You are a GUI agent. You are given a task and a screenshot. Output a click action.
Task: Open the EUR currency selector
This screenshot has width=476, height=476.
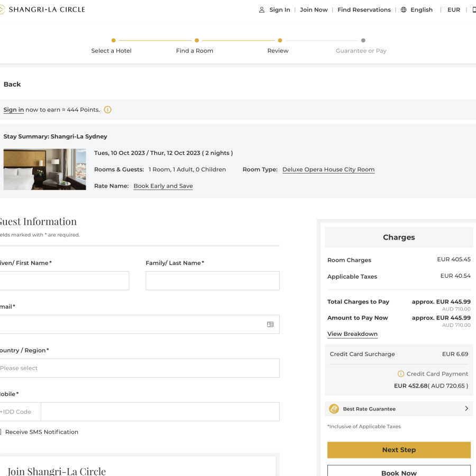tap(454, 10)
